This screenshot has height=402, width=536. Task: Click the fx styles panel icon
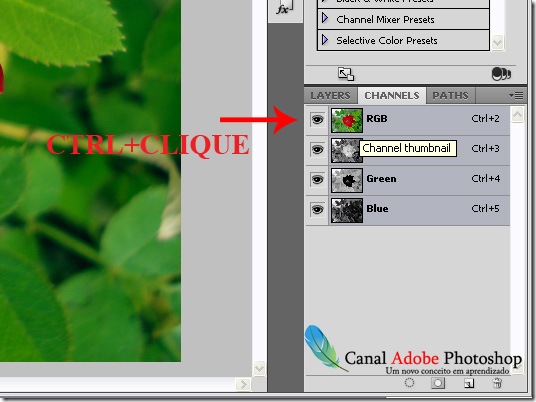284,8
